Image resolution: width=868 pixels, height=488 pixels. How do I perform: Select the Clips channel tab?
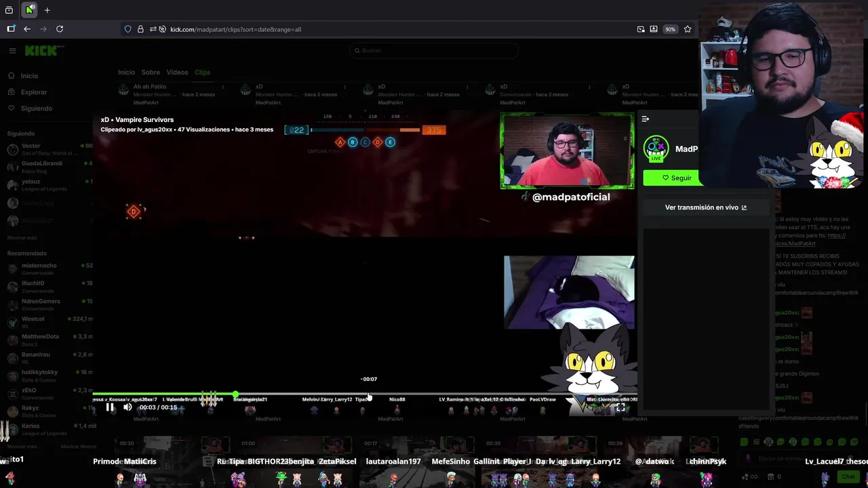tap(202, 72)
